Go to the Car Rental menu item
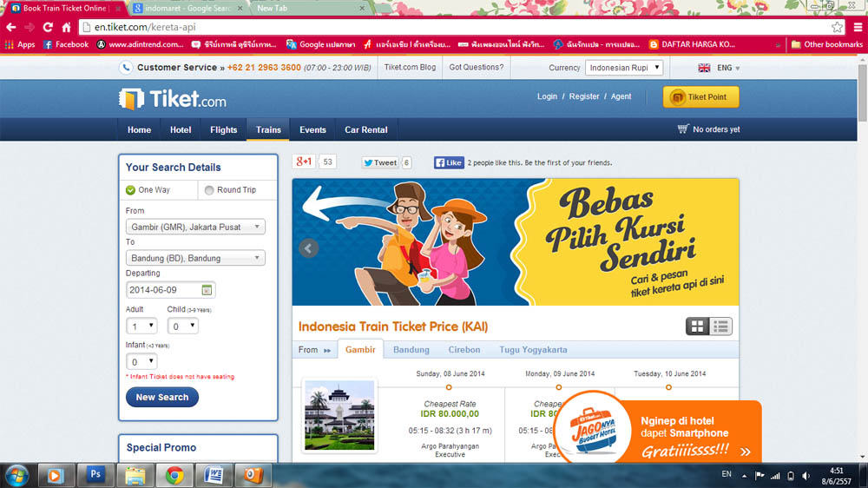The height and width of the screenshot is (488, 868). [366, 129]
